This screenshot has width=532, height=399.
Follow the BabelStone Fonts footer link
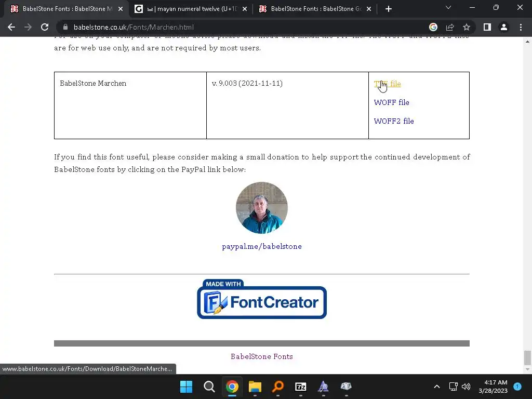pos(262,356)
